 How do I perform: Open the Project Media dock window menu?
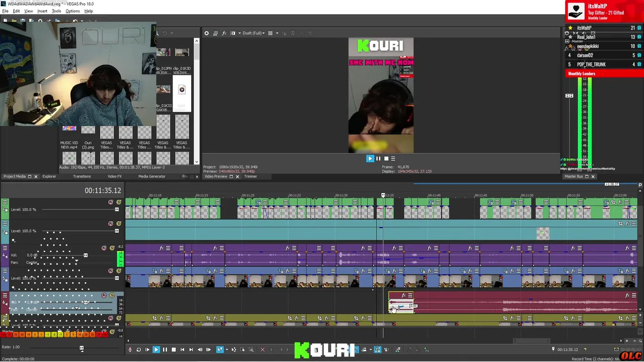[29, 176]
